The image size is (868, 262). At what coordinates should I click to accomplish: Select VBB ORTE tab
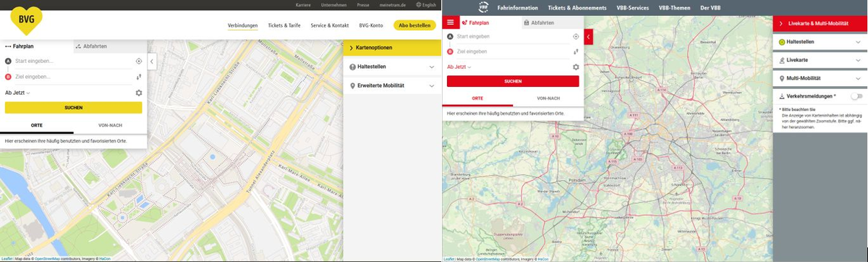pos(477,98)
